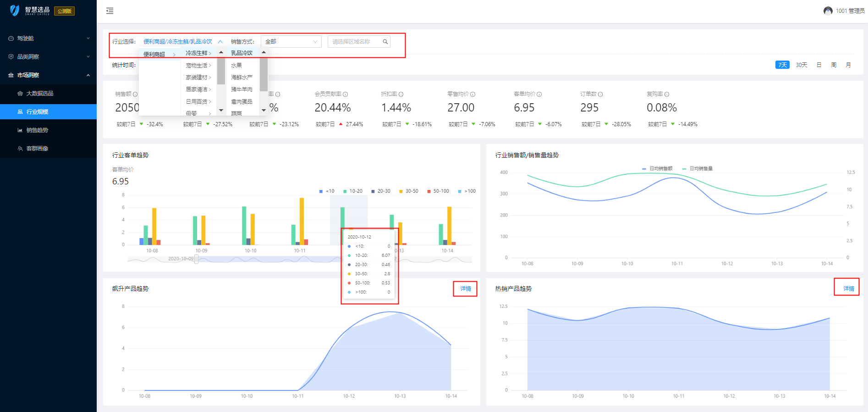
Task: Open 详情 for 飙升产品趋势
Action: click(x=465, y=289)
